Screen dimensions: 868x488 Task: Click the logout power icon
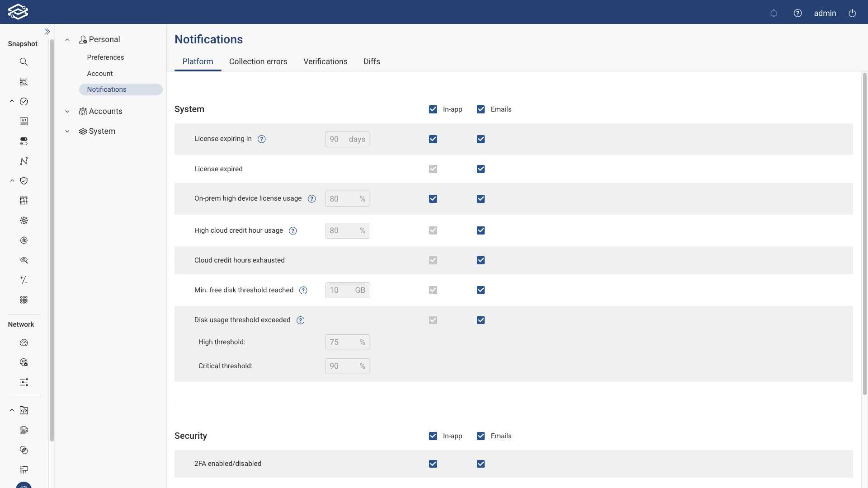click(x=853, y=13)
